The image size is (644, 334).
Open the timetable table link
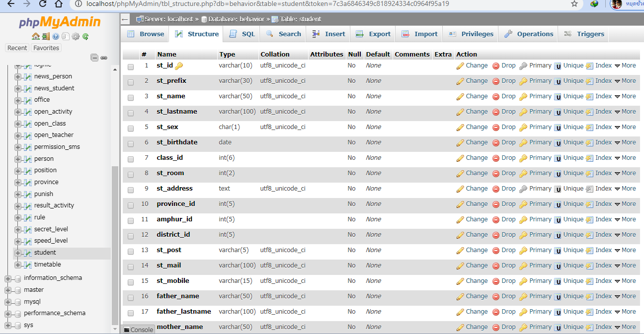click(x=48, y=265)
